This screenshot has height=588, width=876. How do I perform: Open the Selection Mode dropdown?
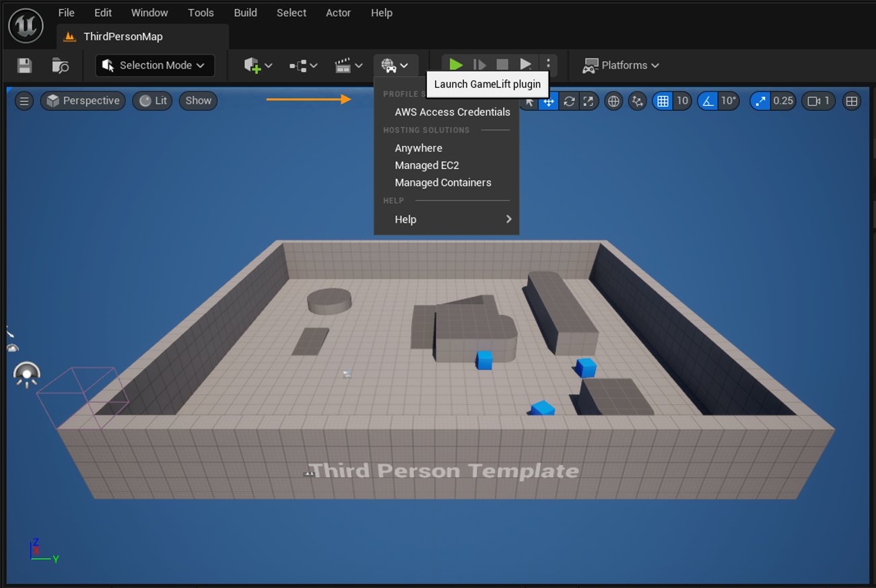click(x=154, y=65)
